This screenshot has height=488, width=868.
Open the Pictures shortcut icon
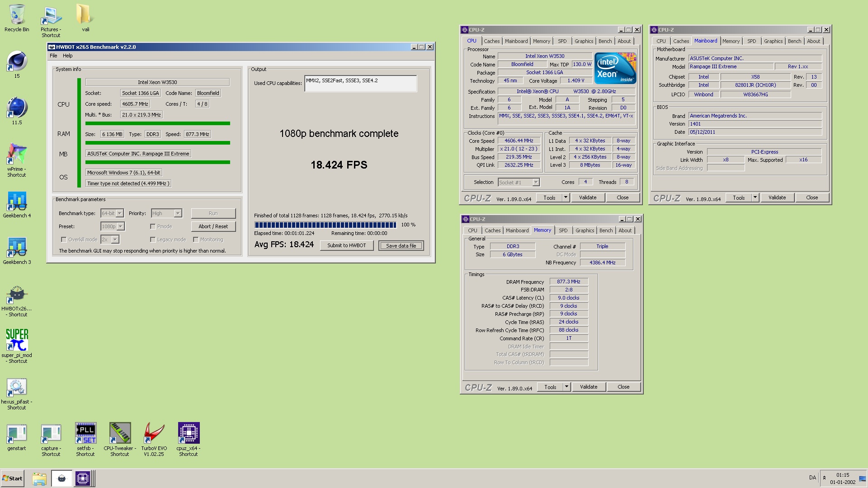(51, 21)
